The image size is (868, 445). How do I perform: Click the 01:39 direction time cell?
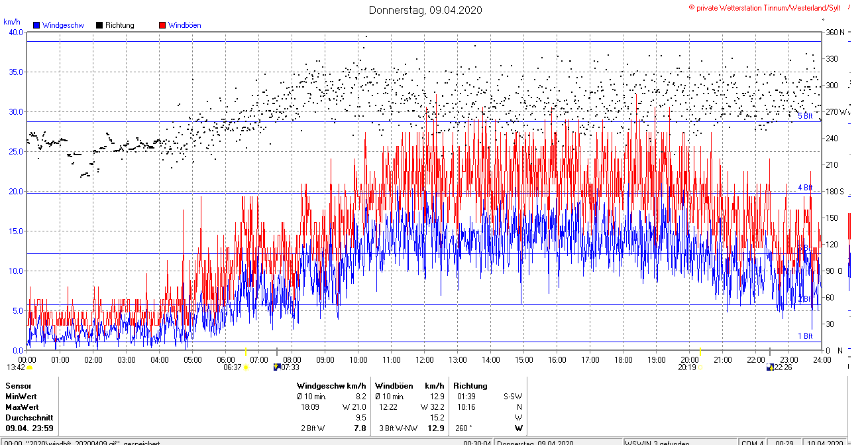coord(466,396)
